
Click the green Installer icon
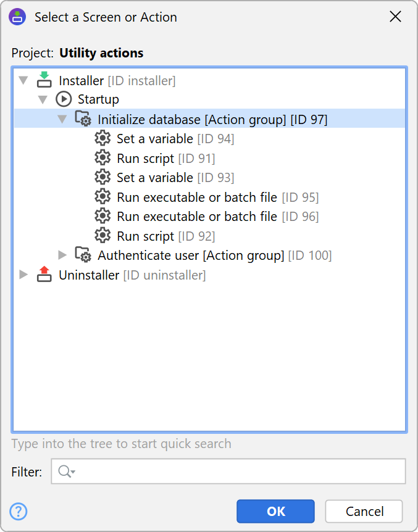(44, 80)
